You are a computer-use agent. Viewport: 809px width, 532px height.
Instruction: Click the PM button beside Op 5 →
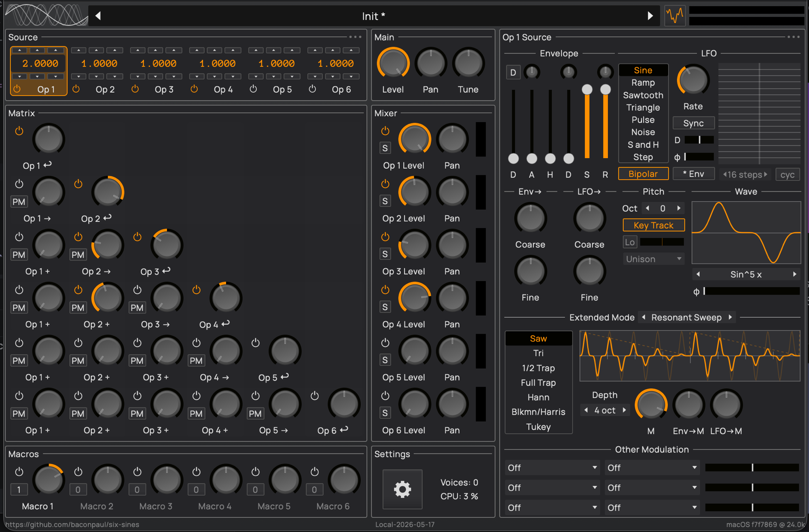tap(255, 414)
